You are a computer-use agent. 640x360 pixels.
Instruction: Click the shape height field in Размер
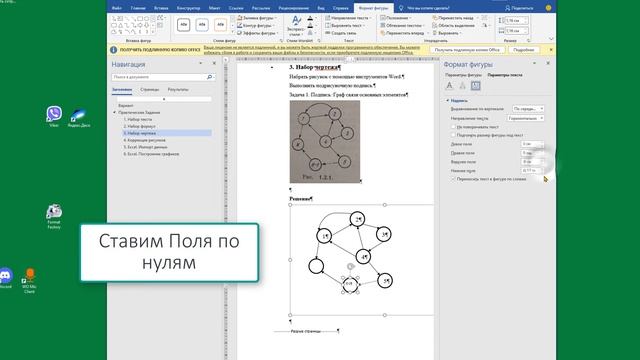(x=517, y=20)
